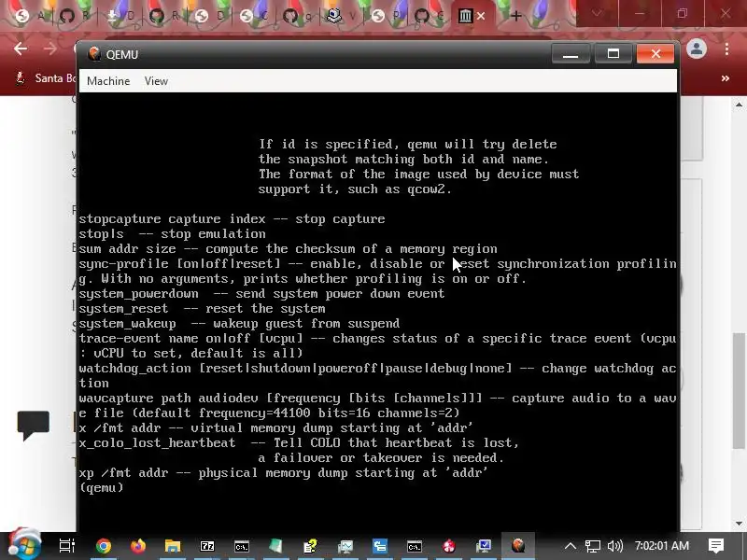The image size is (747, 560).
Task: Close the active Internet Archive tab
Action: pyautogui.click(x=481, y=16)
